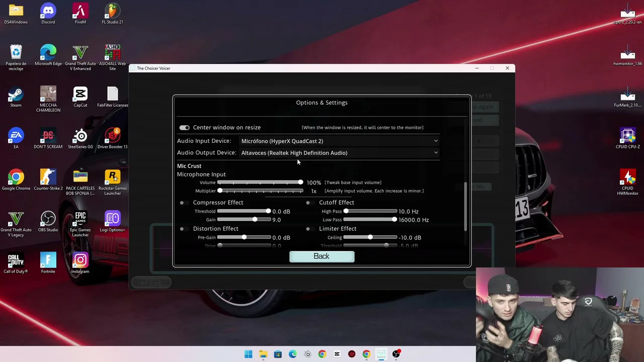Adjust the Multiplier slider
Viewport: 644px width, 362px height.
pos(260,191)
